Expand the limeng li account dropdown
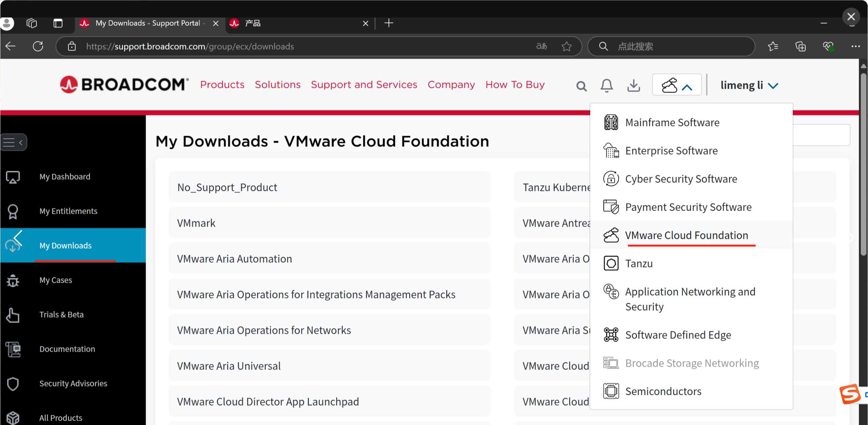 pyautogui.click(x=749, y=85)
